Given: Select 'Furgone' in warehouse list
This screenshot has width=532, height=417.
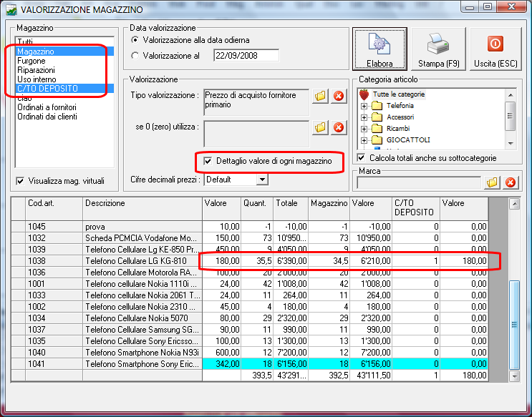Looking at the screenshot, I should (64, 61).
